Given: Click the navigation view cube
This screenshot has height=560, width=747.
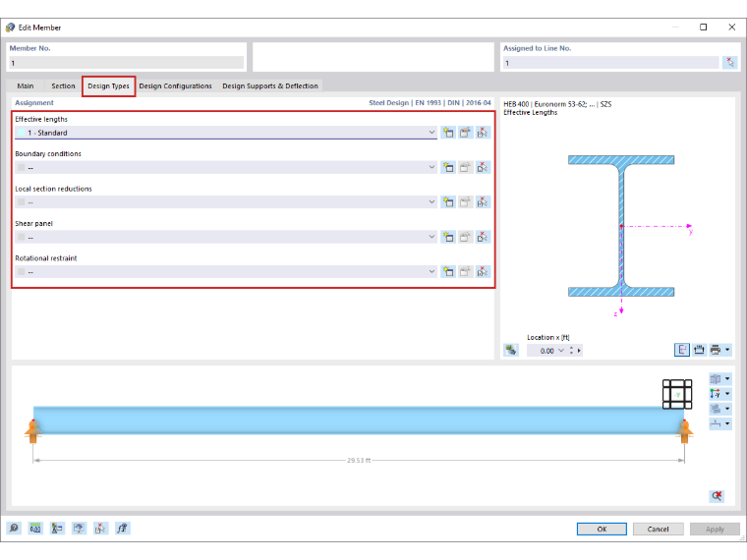Looking at the screenshot, I should (x=677, y=394).
